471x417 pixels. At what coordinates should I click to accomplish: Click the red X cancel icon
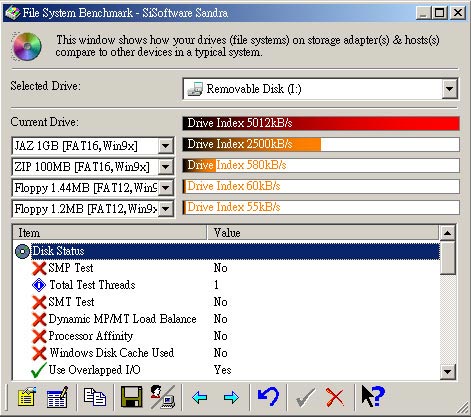tap(335, 397)
